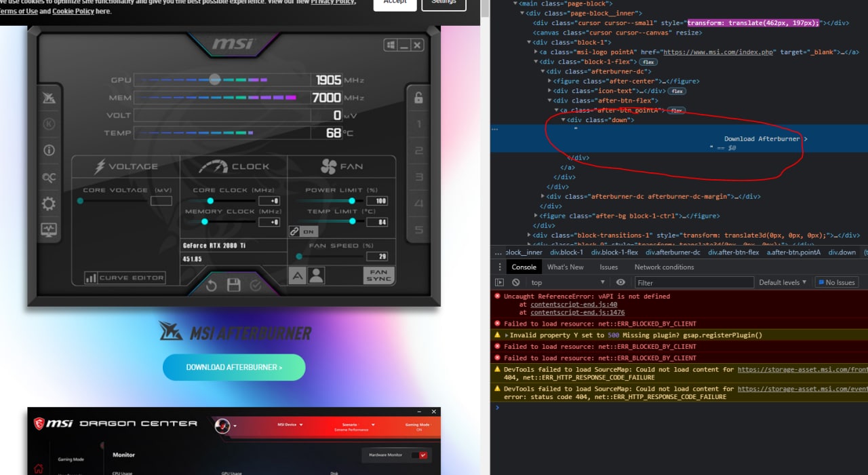The height and width of the screenshot is (475, 868).
Task: Expand the a class="msi-logo pointA" node
Action: (x=536, y=52)
